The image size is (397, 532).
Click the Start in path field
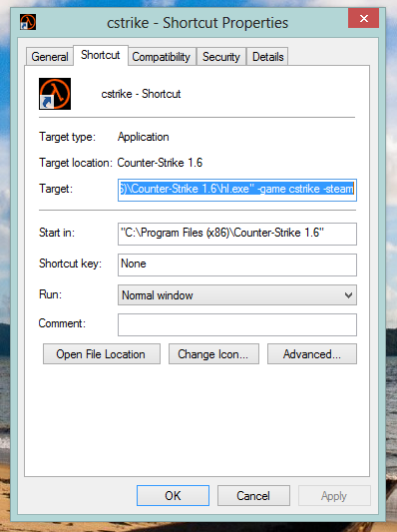(237, 234)
